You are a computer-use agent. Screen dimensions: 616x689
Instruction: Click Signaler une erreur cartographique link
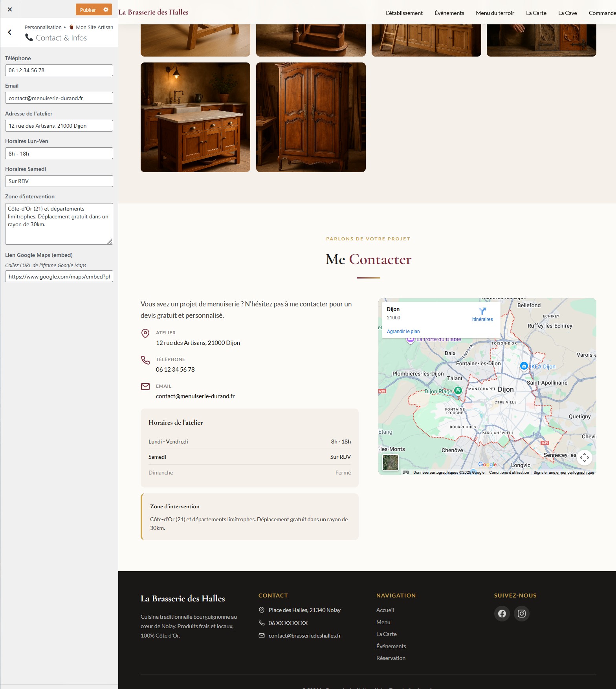[564, 473]
